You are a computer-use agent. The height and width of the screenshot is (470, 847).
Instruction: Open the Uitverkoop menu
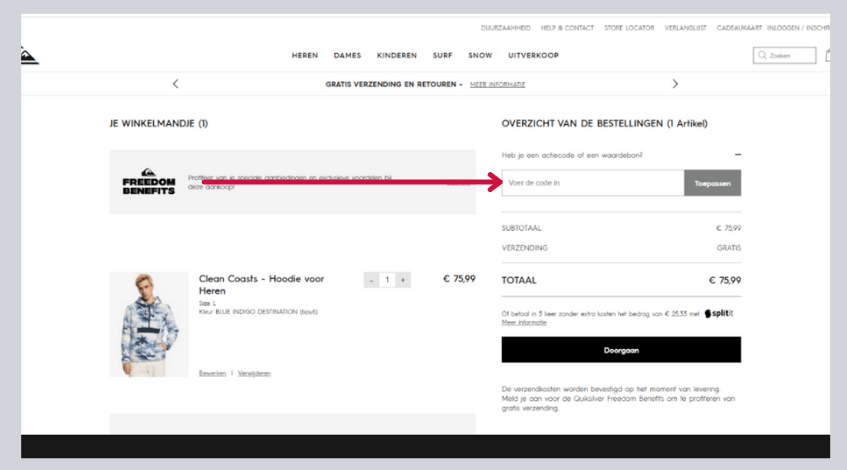coord(533,56)
